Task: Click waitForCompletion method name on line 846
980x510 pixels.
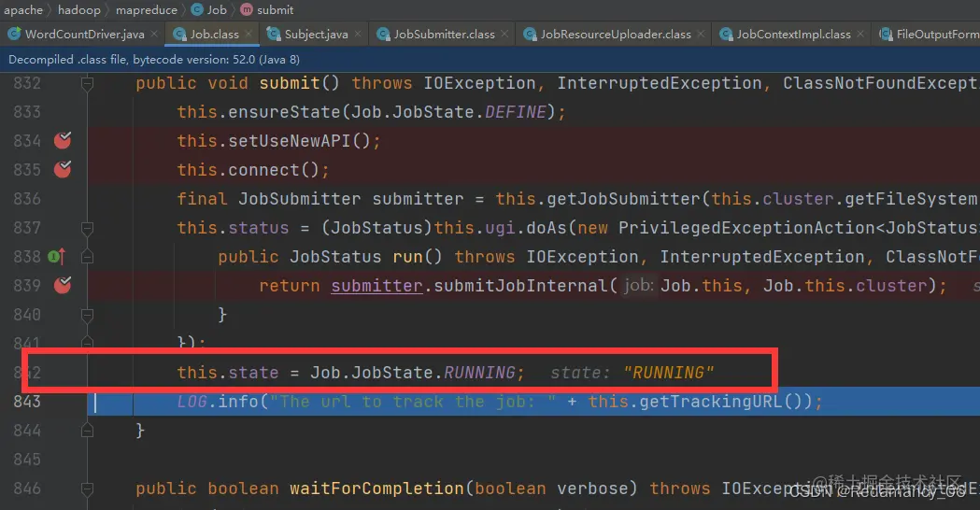Action: [376, 489]
